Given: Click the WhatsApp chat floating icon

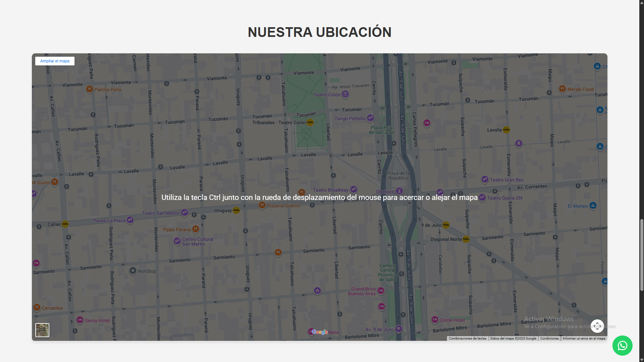Looking at the screenshot, I should pyautogui.click(x=622, y=346).
